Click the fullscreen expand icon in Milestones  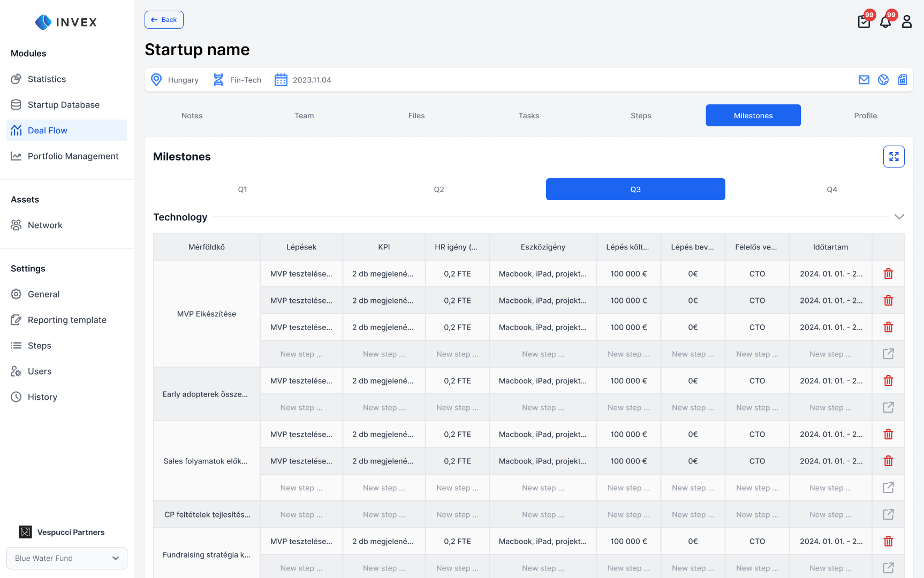coord(893,157)
